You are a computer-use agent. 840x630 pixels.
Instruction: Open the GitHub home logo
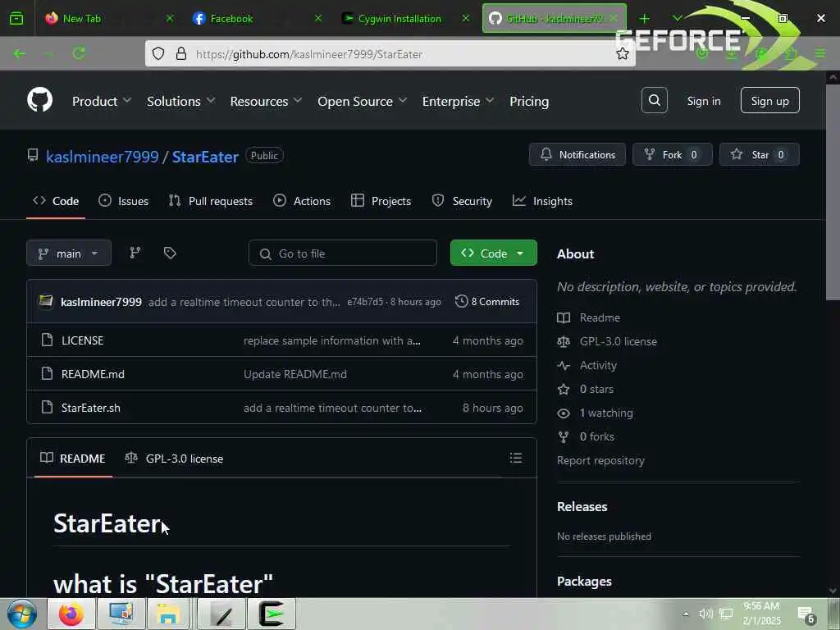coord(39,100)
